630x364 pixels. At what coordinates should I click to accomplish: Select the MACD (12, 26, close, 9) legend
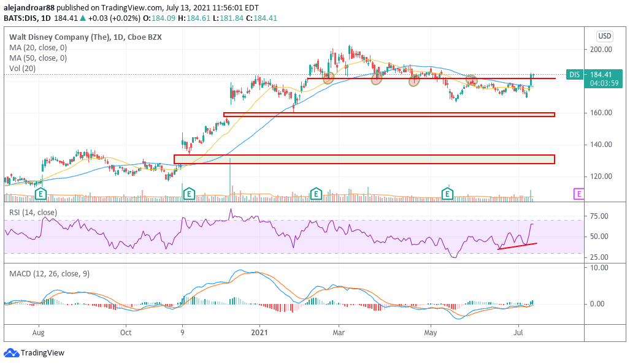(50, 274)
